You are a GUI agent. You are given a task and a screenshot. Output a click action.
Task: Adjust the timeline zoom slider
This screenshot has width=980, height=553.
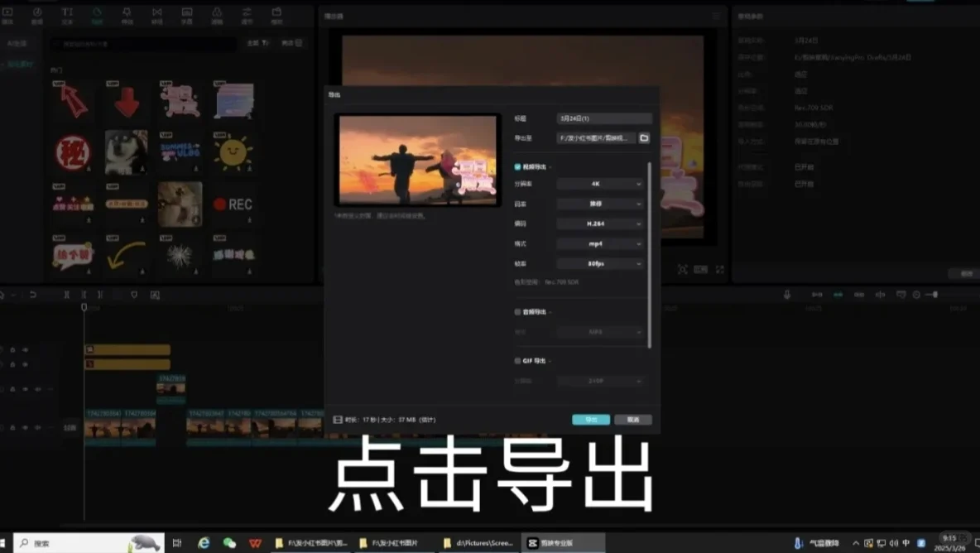934,295
